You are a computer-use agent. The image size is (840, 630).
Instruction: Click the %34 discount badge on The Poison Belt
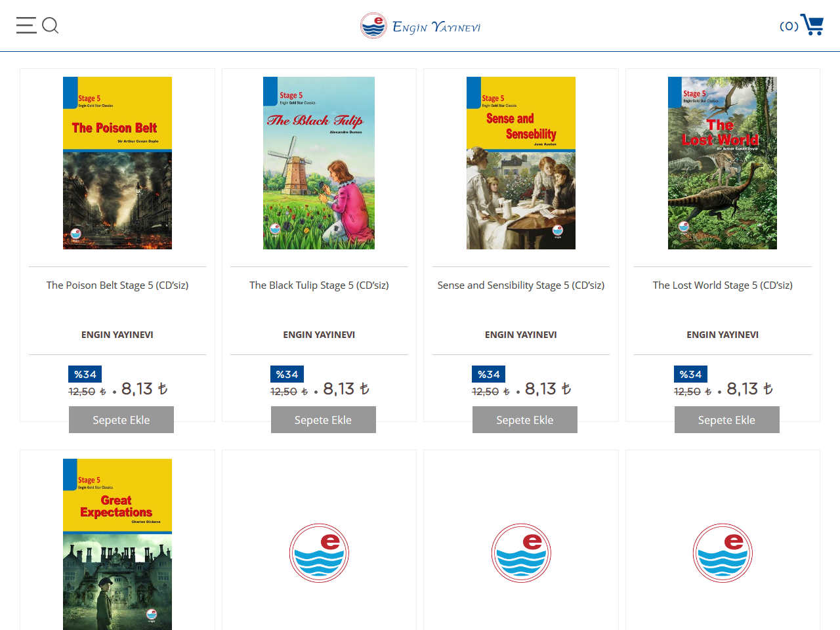coord(85,374)
